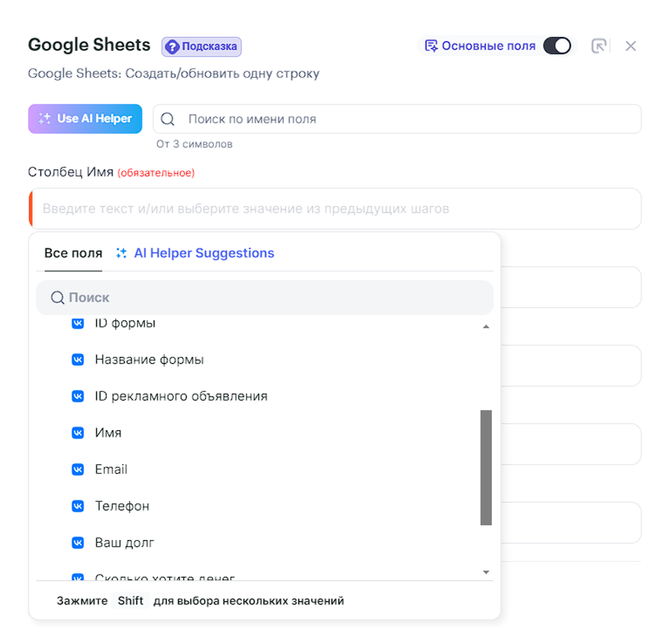Viewport: 672px width, 627px height.
Task: Click the magnifier icon in field-name search
Action: [x=168, y=119]
